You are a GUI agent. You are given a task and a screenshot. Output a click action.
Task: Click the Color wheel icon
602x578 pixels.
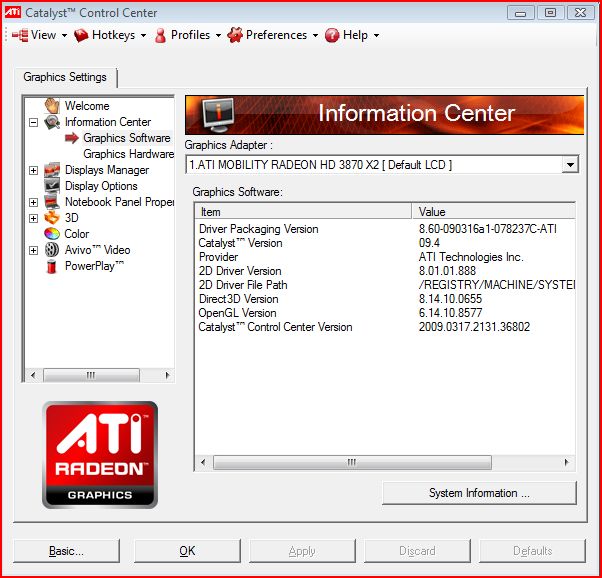point(52,234)
